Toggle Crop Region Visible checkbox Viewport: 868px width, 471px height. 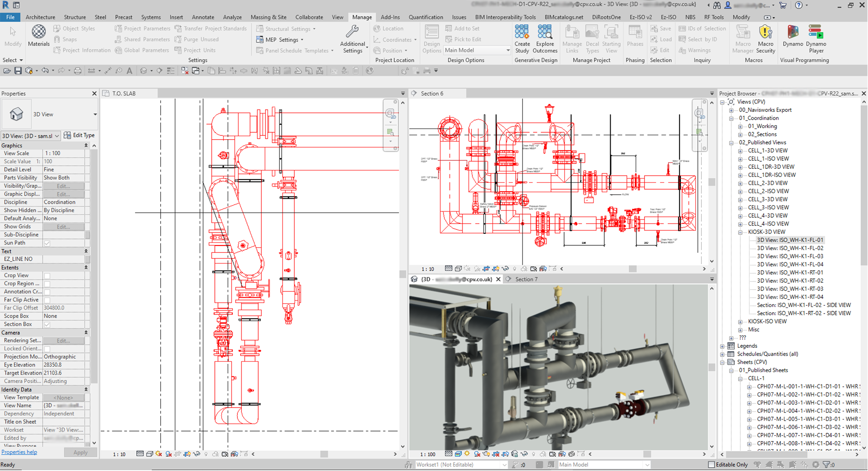pos(47,284)
